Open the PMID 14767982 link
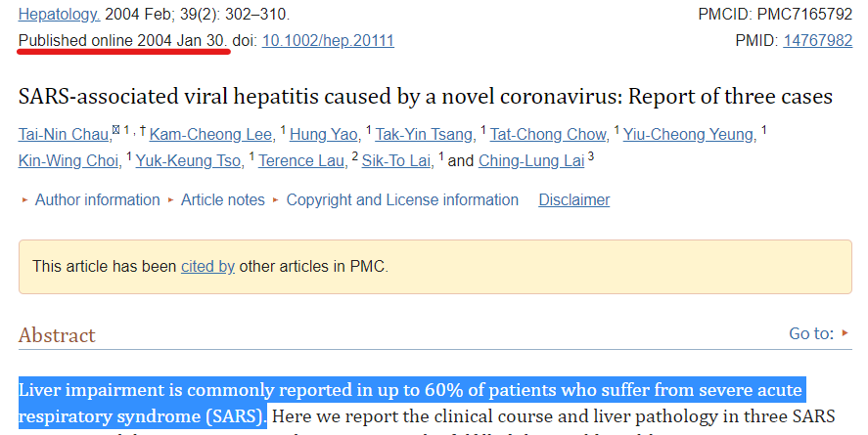Viewport: 868px width, 435px height. point(818,41)
